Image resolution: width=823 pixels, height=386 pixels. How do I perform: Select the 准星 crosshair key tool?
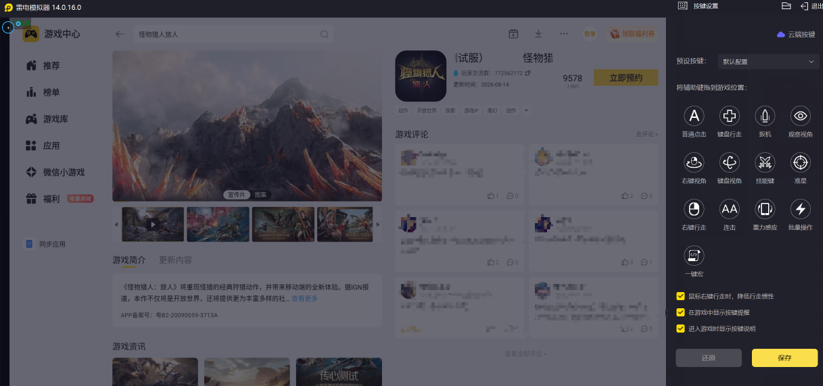[x=800, y=162]
